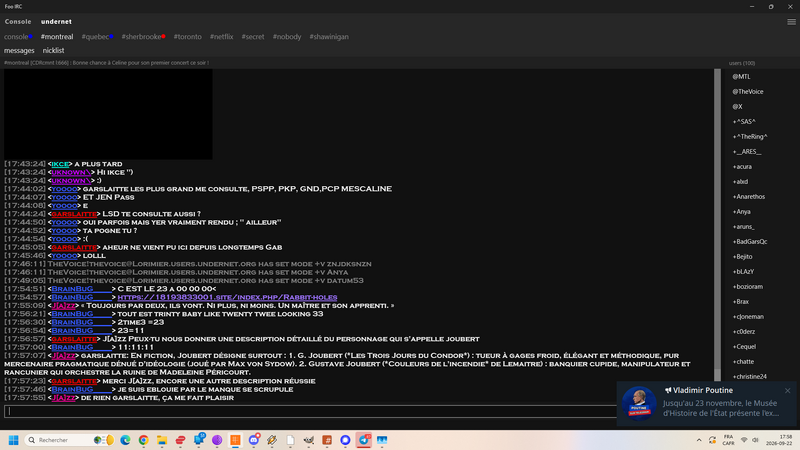This screenshot has height=450, width=800.
Task: Switch to the #shawinigan channel
Action: [329, 37]
